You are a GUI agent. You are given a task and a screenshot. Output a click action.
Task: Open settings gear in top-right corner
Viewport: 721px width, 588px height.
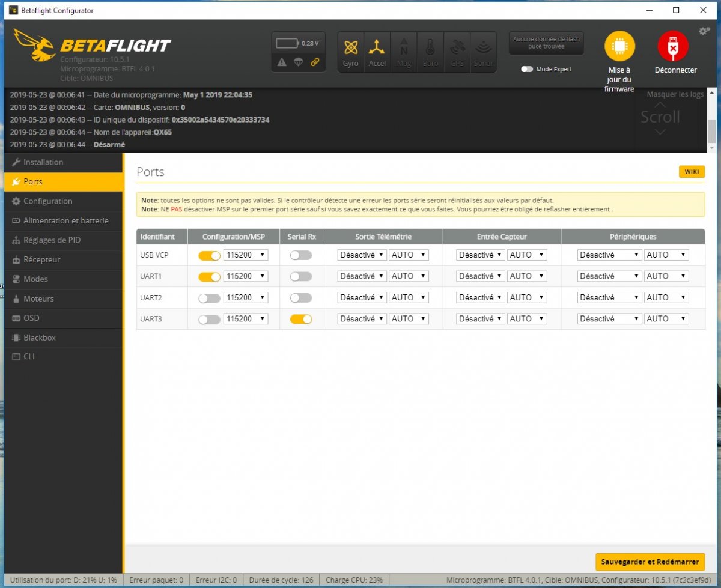tap(704, 31)
